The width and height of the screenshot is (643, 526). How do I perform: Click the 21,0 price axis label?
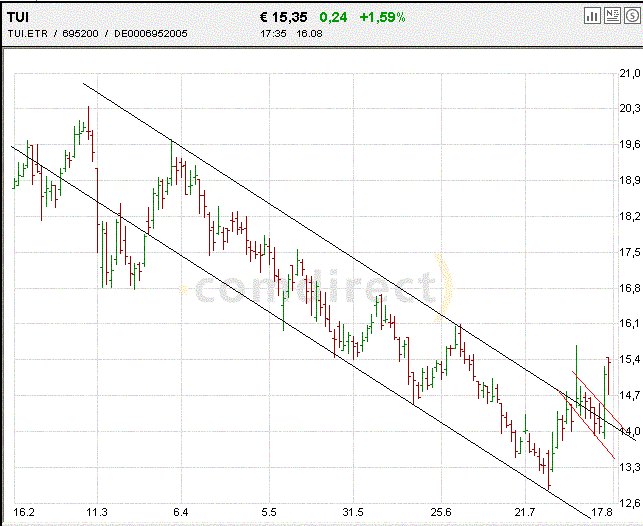point(629,73)
